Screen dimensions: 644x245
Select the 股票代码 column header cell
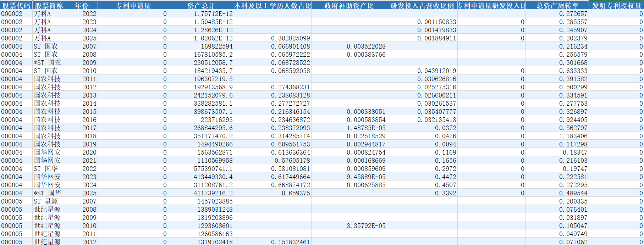16,5
